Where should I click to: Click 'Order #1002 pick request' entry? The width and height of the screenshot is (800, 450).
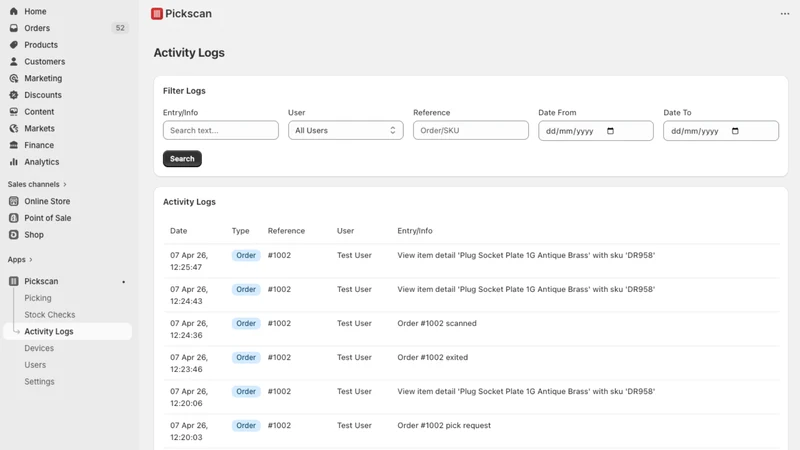pyautogui.click(x=444, y=426)
